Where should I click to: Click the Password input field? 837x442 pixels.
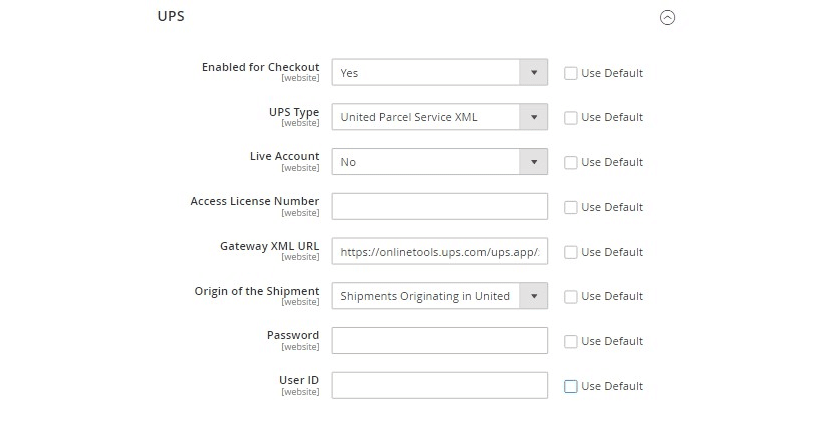[x=439, y=341]
